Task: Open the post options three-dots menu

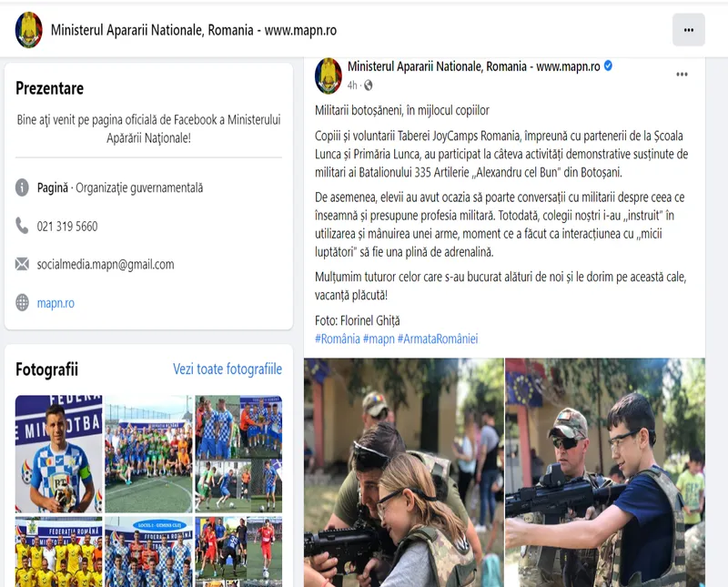Action: tap(682, 75)
